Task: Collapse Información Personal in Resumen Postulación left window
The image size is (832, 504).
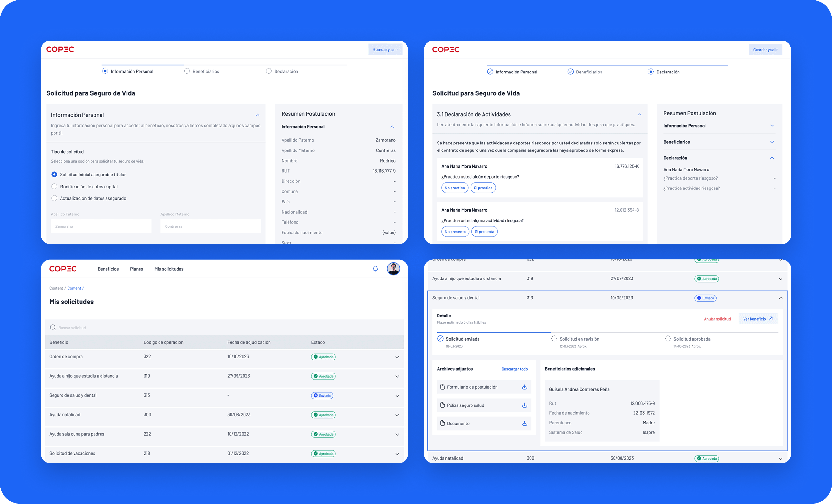Action: point(392,126)
